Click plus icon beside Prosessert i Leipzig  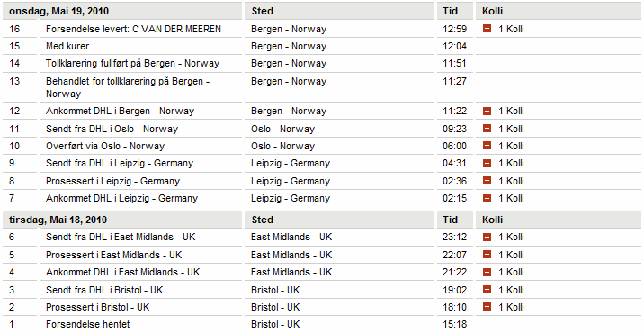click(487, 181)
